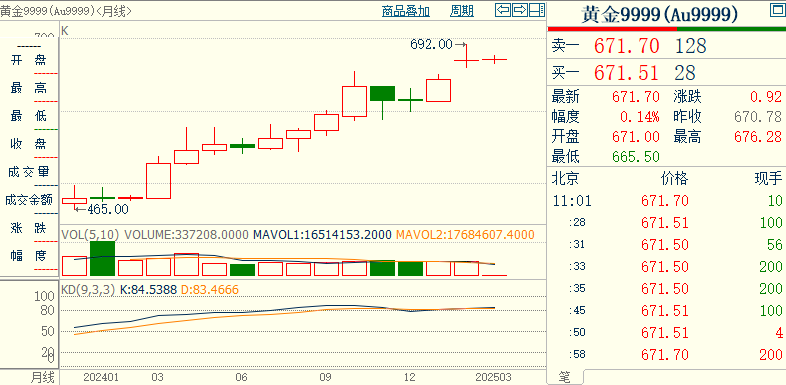Click the 卖一 ask price 671.70
The image size is (786, 385).
[627, 46]
